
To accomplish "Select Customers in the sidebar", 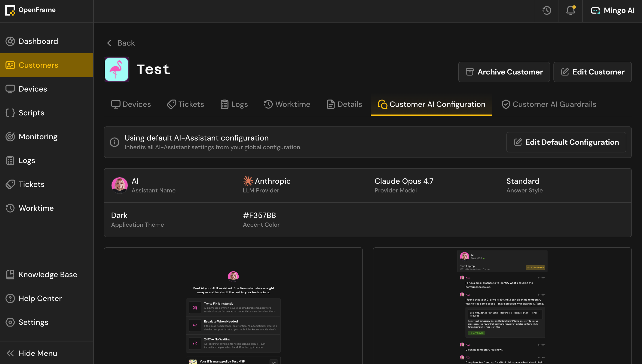I will tap(46, 65).
